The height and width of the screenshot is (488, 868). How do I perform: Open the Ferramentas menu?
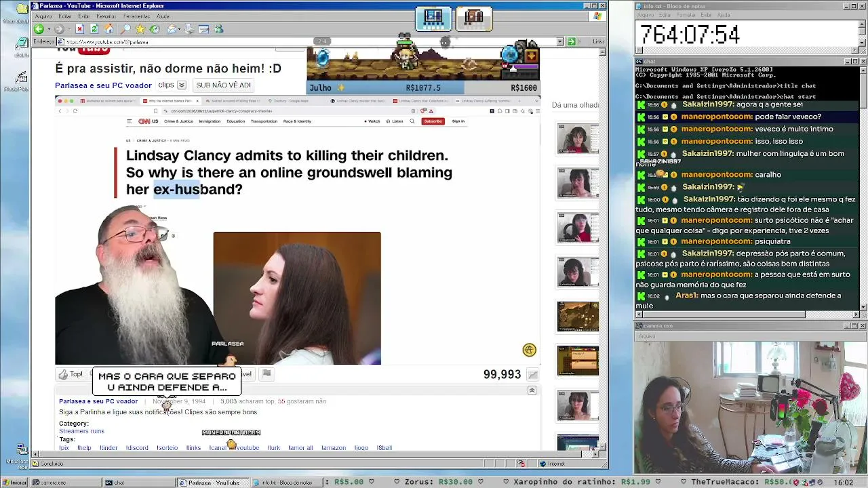(136, 16)
